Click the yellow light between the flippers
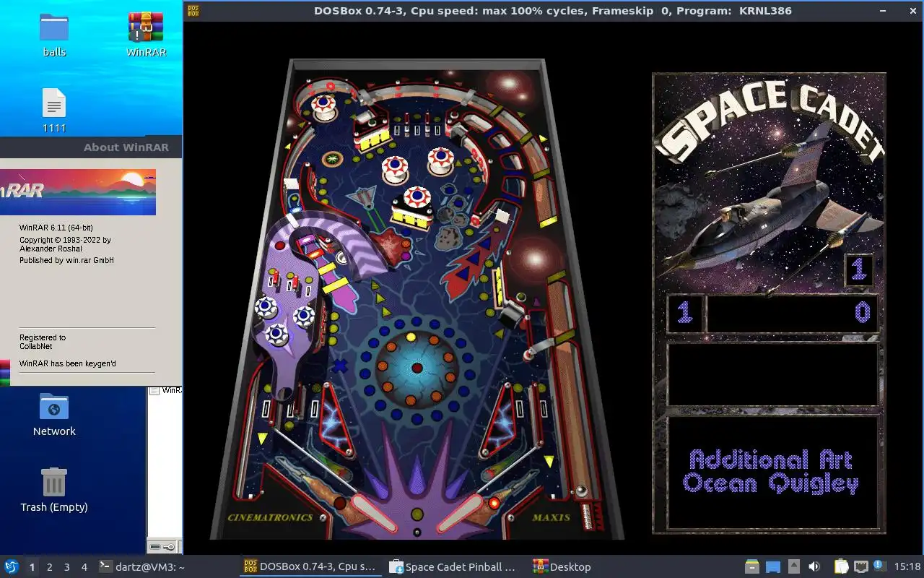924x578 pixels. pyautogui.click(x=417, y=514)
